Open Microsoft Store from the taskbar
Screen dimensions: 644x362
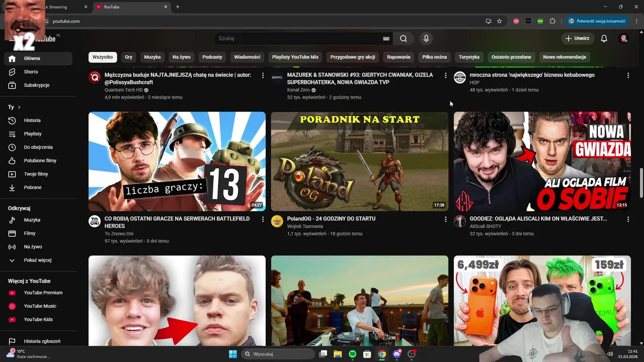[367, 354]
